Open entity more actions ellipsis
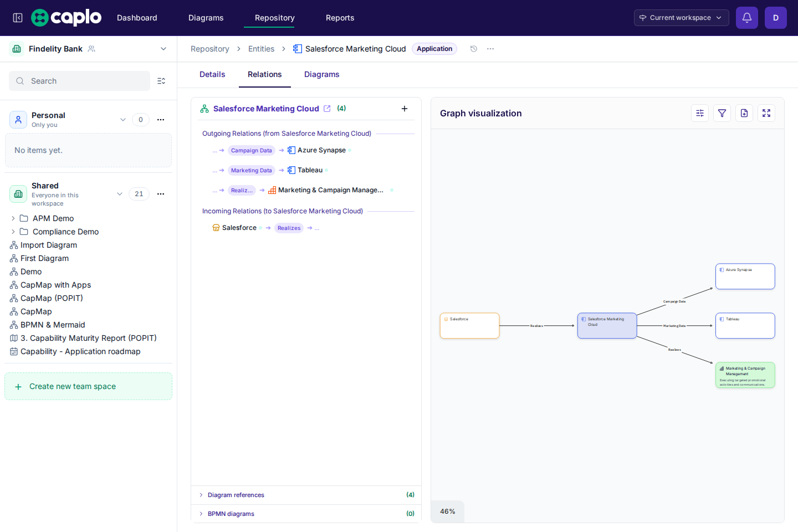Image resolution: width=798 pixels, height=532 pixels. pyautogui.click(x=490, y=49)
